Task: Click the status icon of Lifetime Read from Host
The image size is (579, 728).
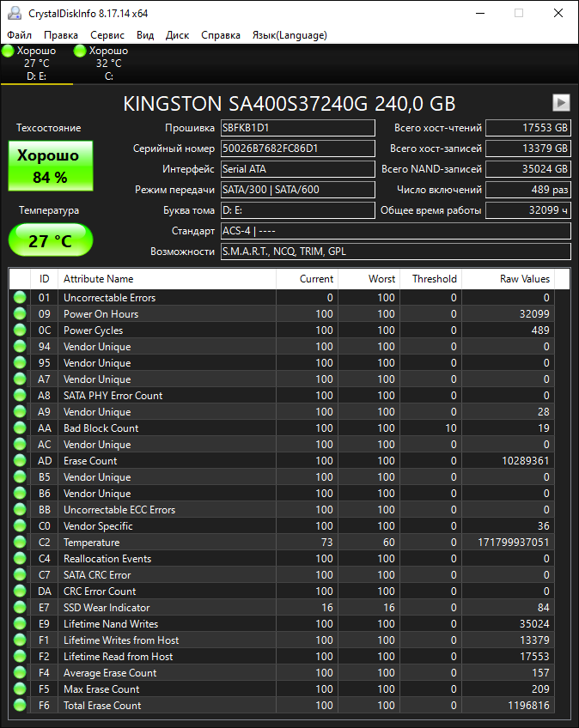Action: tap(20, 656)
